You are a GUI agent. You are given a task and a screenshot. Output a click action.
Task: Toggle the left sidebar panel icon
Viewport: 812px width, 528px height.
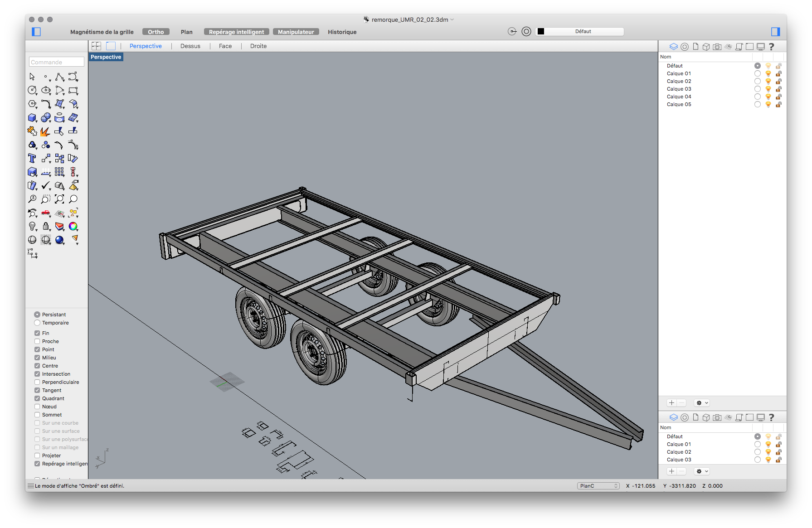pyautogui.click(x=36, y=32)
